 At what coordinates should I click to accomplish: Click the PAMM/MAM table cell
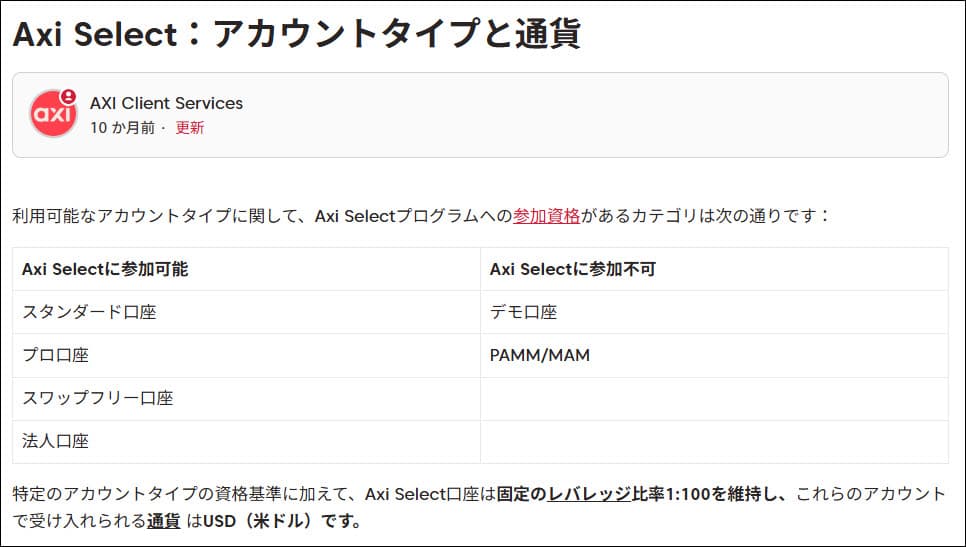[x=539, y=355]
